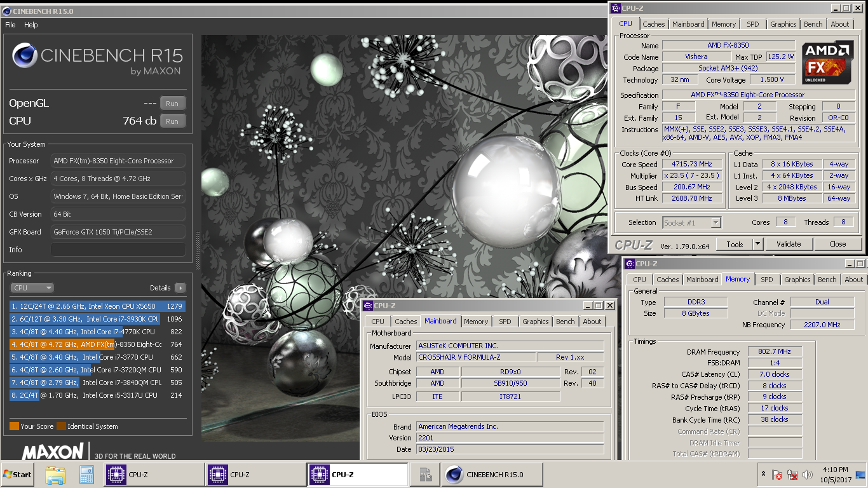The width and height of the screenshot is (868, 488).
Task: Open Graphics tab in top CPU-Z window
Action: click(x=783, y=24)
